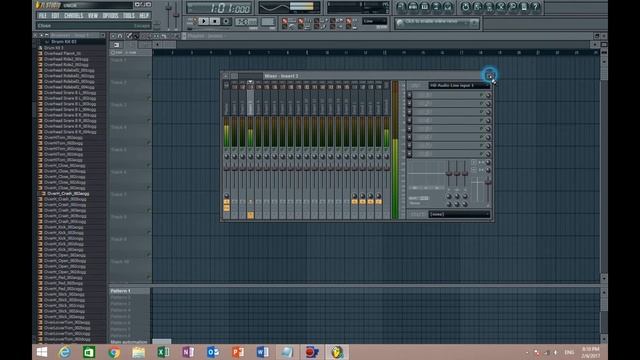The width and height of the screenshot is (640, 360).
Task: Select Pattern 1 in the pattern list
Action: point(129,291)
